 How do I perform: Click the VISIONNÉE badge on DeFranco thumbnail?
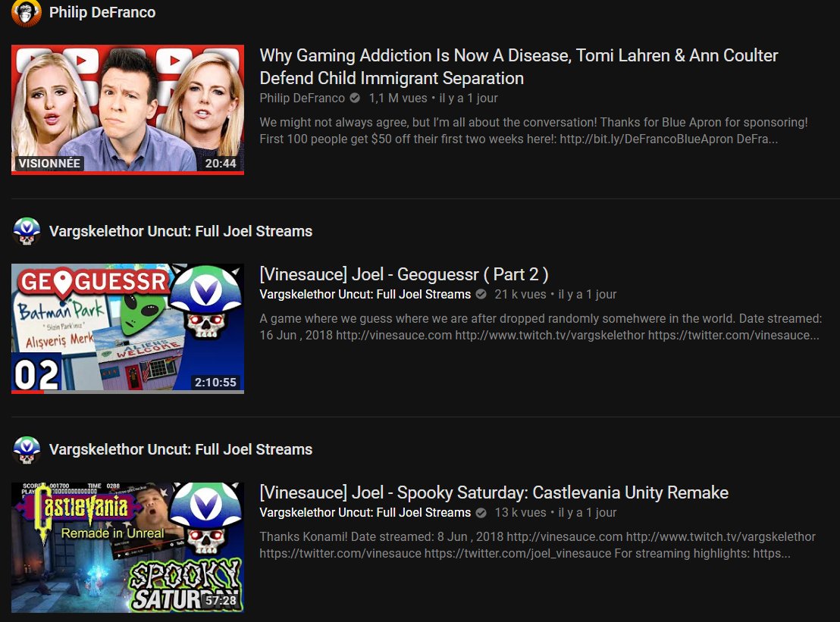[x=49, y=163]
